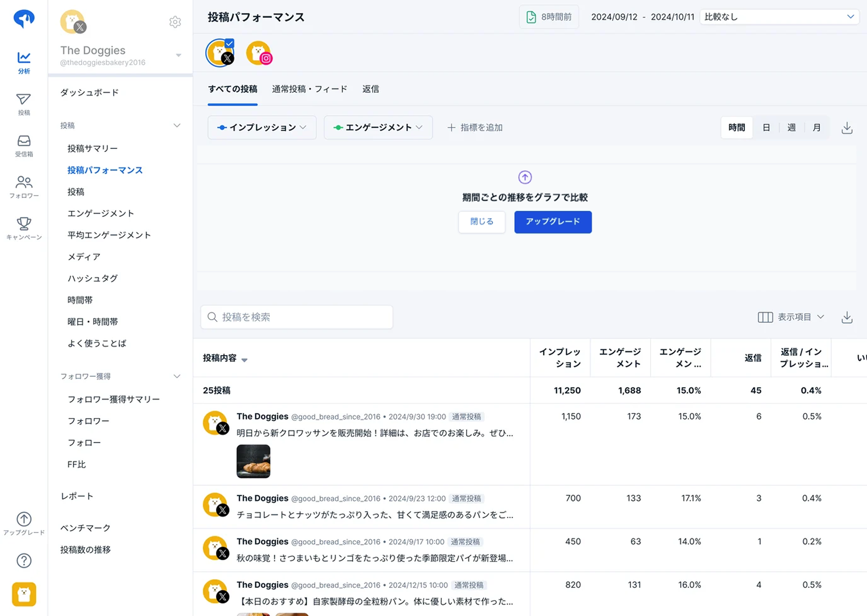Switch to すべての投稿 tab
This screenshot has height=616, width=867.
point(233,89)
